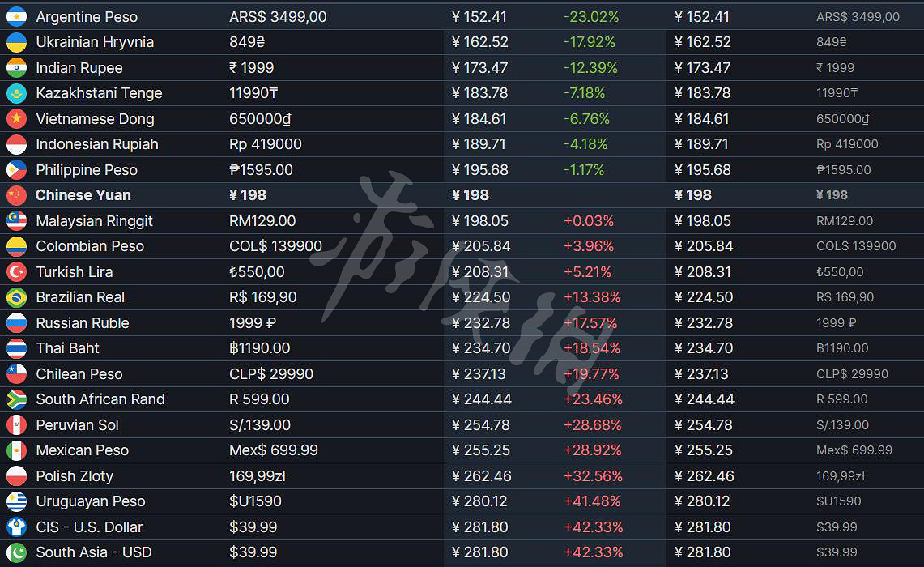Image resolution: width=924 pixels, height=567 pixels.
Task: Click the Argentine flag icon
Action: click(x=16, y=16)
